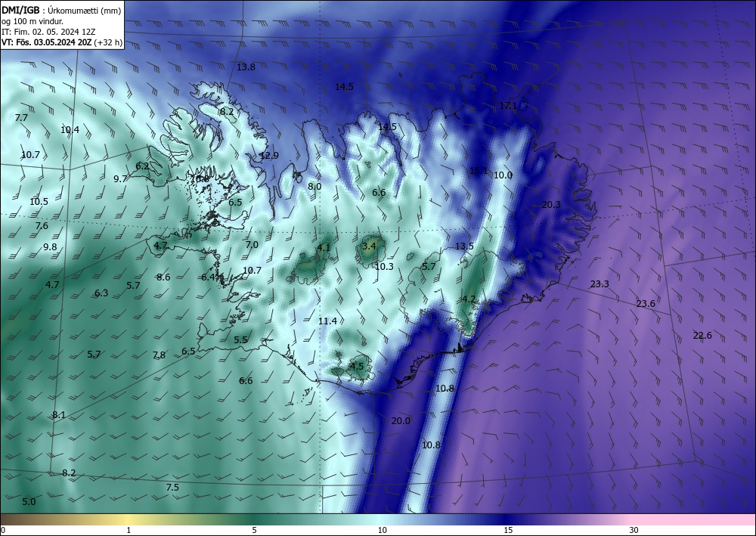Viewport: 756px width, 536px height.
Task: Click the 7.8 value label on the map
Action: click(x=159, y=355)
